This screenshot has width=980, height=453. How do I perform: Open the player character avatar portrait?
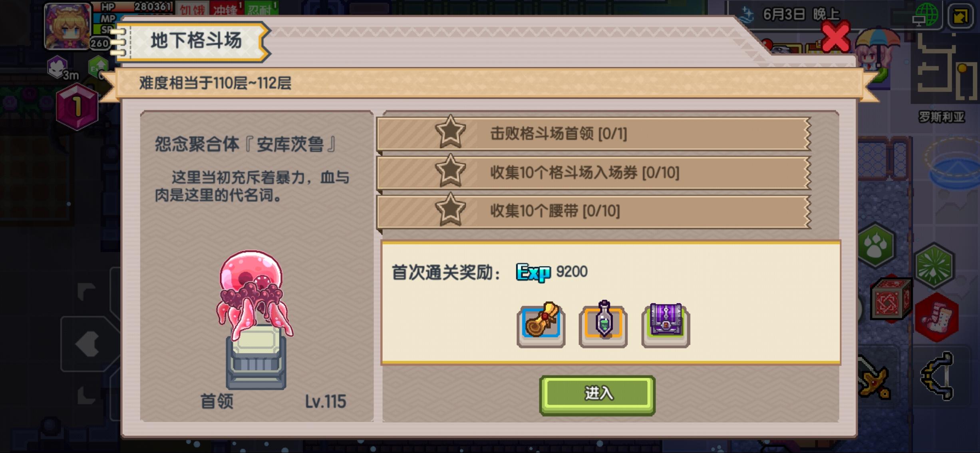(x=68, y=26)
